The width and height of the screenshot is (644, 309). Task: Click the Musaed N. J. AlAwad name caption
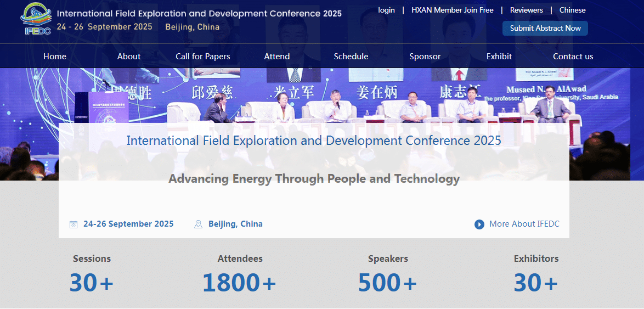tap(546, 89)
